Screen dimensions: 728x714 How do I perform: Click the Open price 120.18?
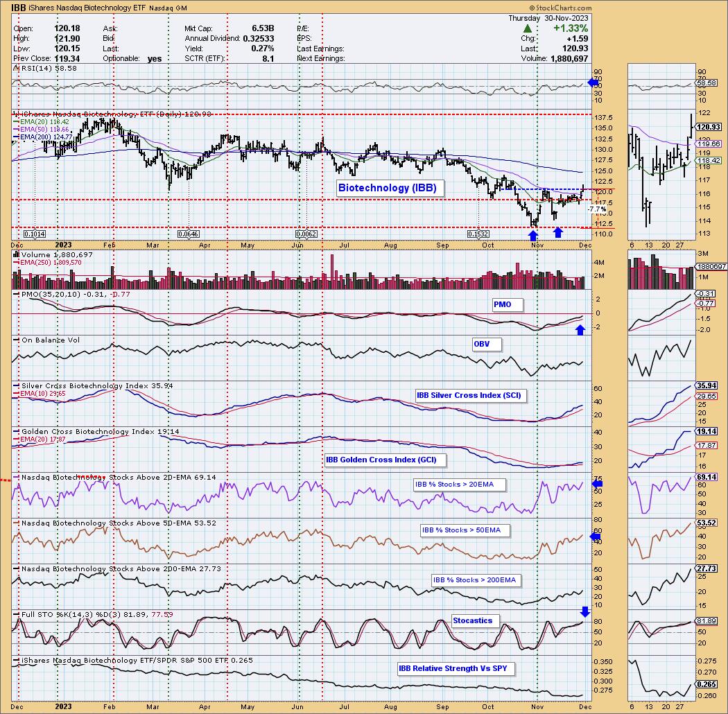tap(67, 29)
